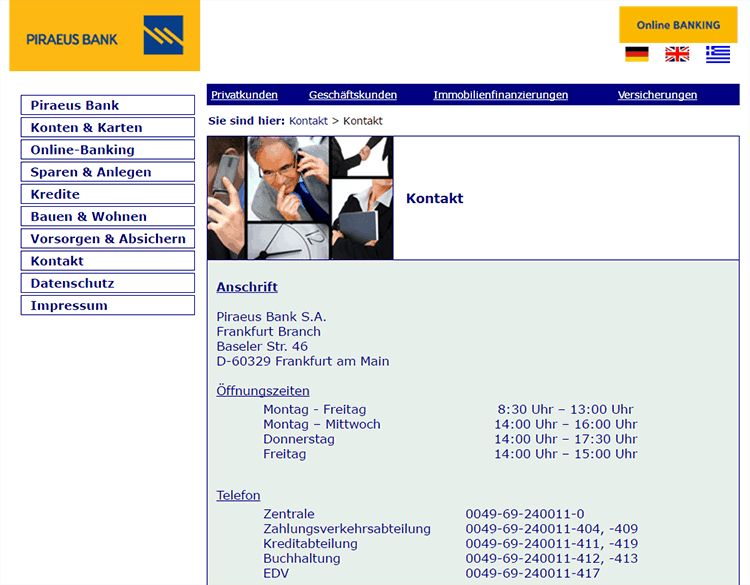Open Privatkunden tab
Viewport: 750px width, 585px height.
tap(244, 95)
